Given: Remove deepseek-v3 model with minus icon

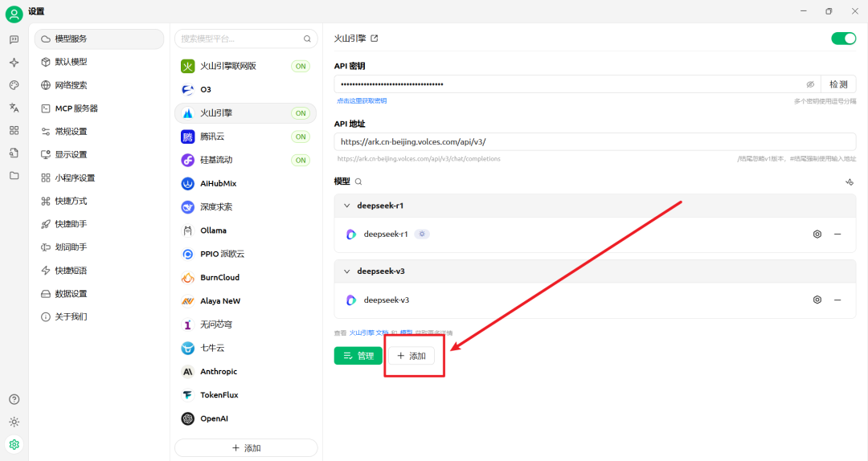Looking at the screenshot, I should [837, 300].
